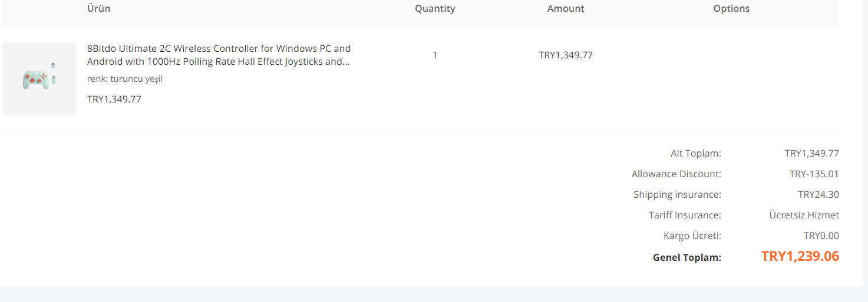Image resolution: width=868 pixels, height=302 pixels.
Task: Click the Options column header
Action: pos(731,8)
